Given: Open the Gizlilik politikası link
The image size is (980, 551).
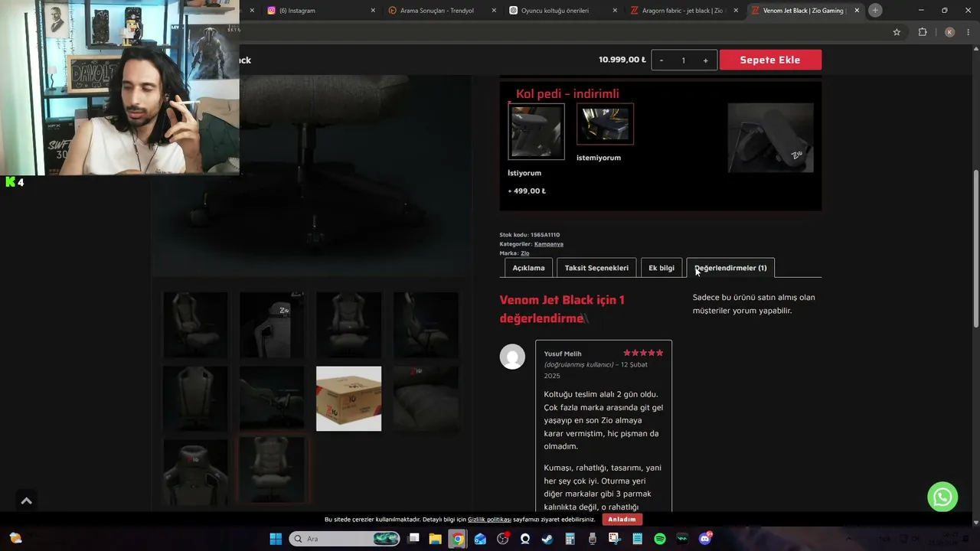Looking at the screenshot, I should (489, 520).
